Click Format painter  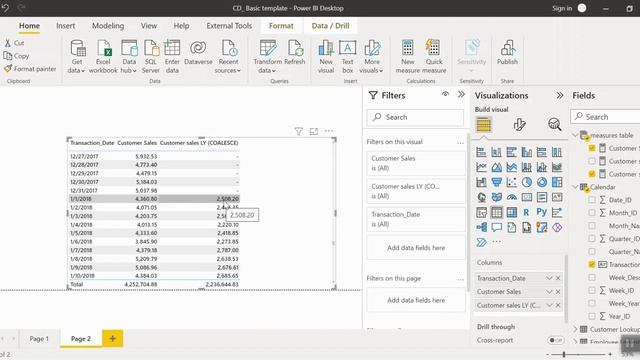point(30,69)
